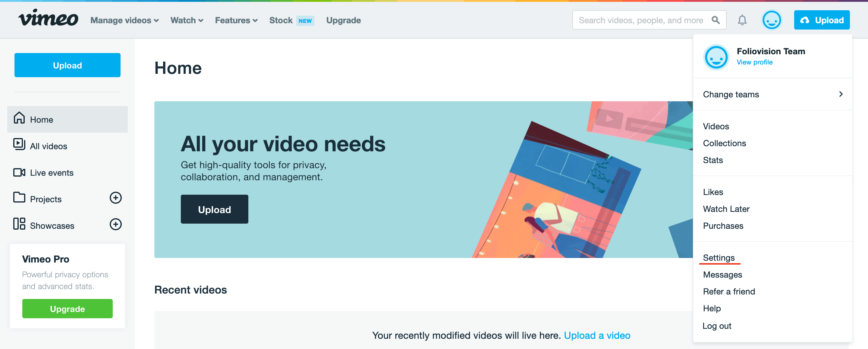Click the sidebar Upload button
The image size is (868, 349).
(x=68, y=65)
